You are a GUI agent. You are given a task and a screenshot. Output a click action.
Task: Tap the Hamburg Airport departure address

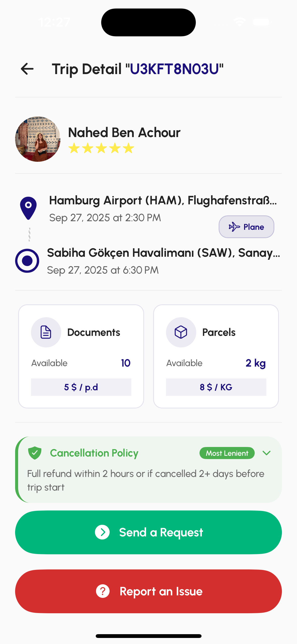(163, 201)
